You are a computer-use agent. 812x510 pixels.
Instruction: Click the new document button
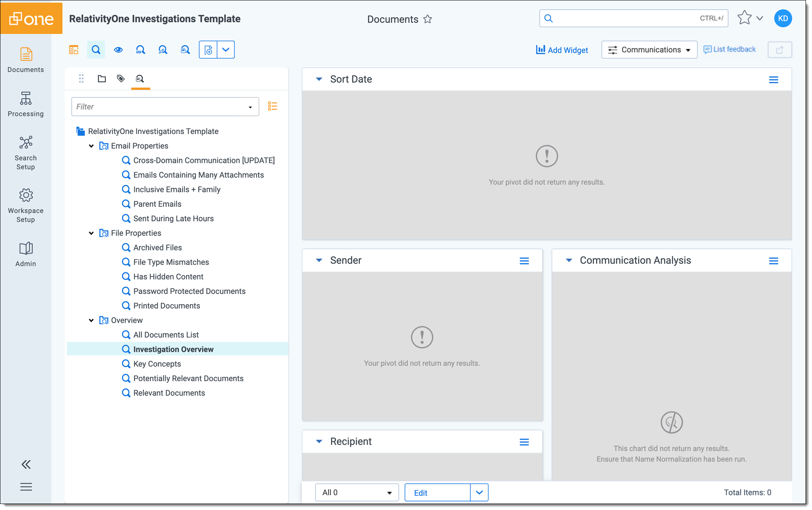208,50
